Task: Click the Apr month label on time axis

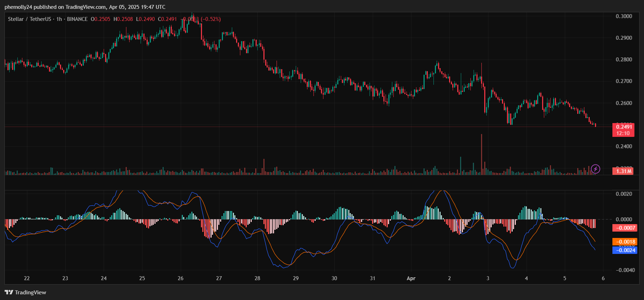Action: tap(411, 278)
